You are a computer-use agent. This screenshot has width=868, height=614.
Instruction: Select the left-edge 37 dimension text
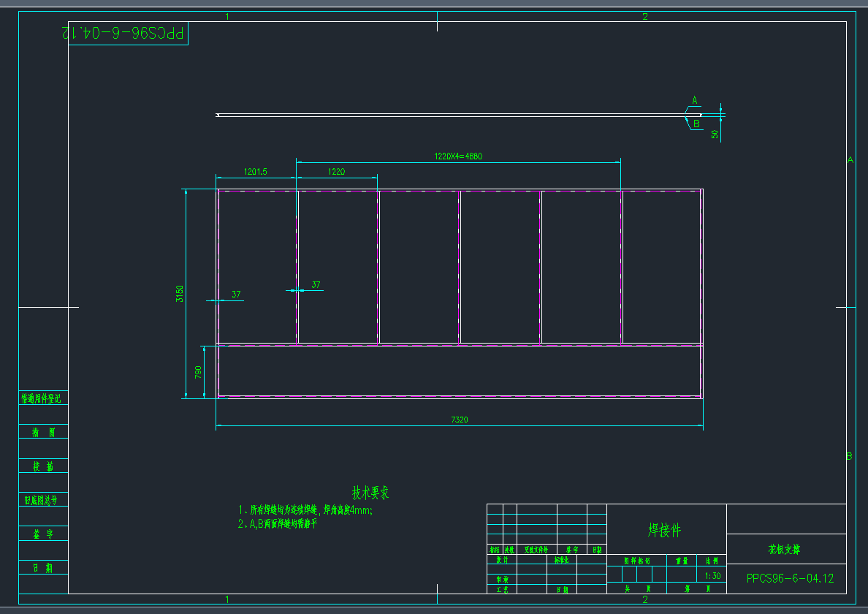click(236, 295)
